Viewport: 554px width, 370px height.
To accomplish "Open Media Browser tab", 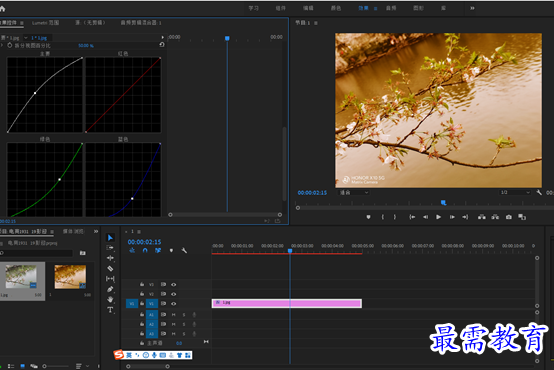I will [x=73, y=231].
